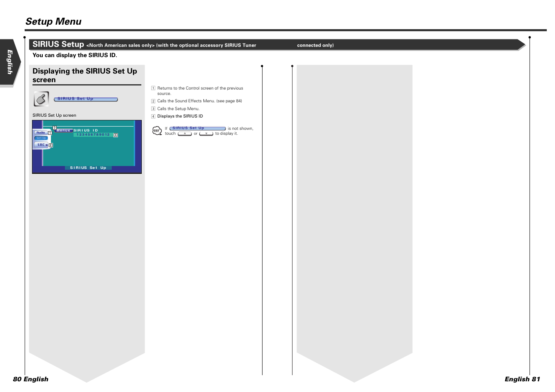
Task: Select the Audio button in the device screen
Action: click(41, 133)
